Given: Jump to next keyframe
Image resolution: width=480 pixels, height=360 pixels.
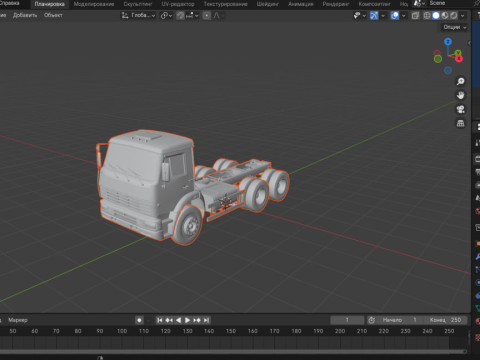Looking at the screenshot, I should click(197, 320).
